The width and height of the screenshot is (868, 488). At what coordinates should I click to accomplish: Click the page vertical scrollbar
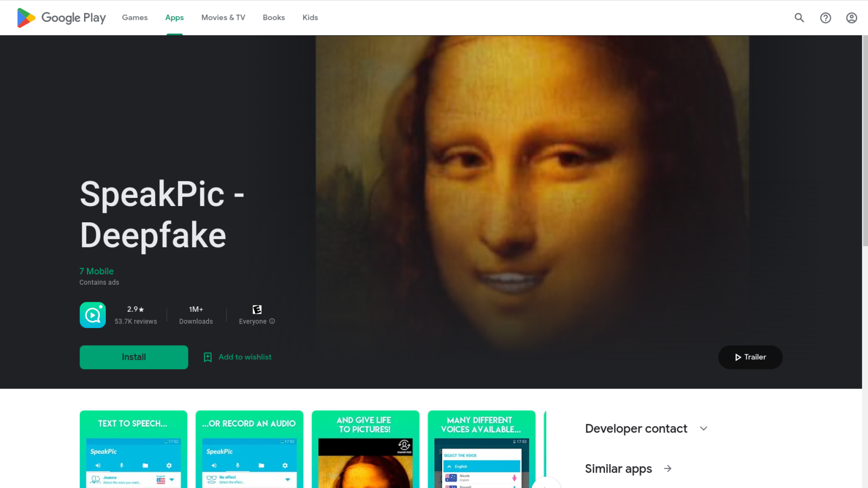click(x=865, y=141)
